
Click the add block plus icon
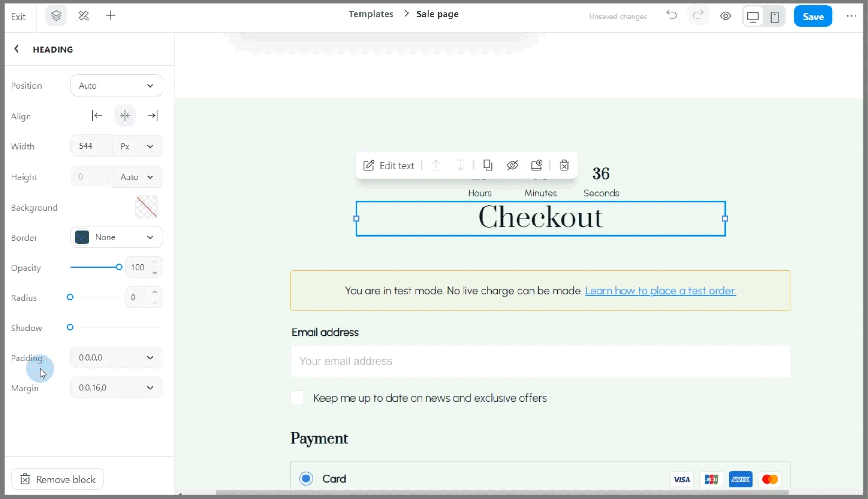point(111,16)
